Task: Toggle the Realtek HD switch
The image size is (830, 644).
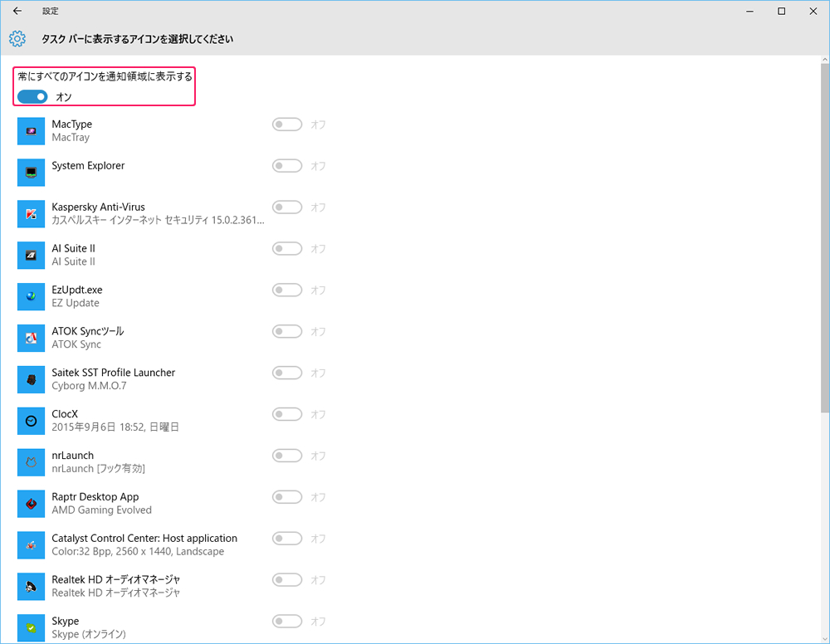Action: (287, 580)
